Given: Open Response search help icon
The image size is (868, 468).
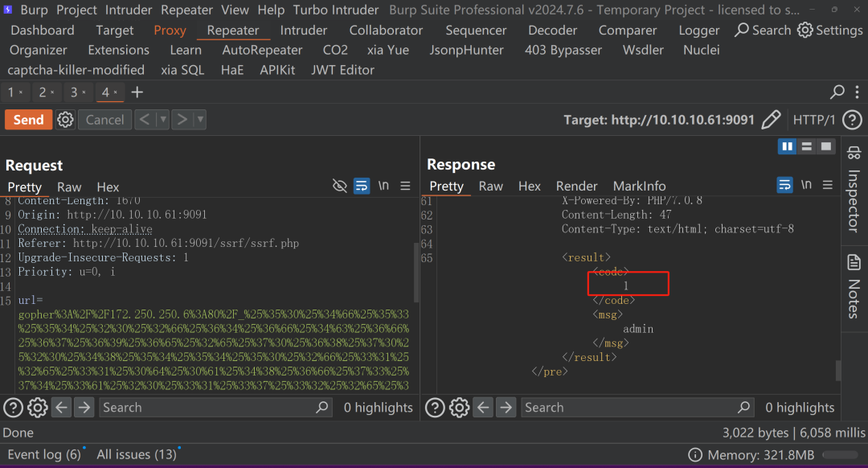Looking at the screenshot, I should click(x=435, y=408).
